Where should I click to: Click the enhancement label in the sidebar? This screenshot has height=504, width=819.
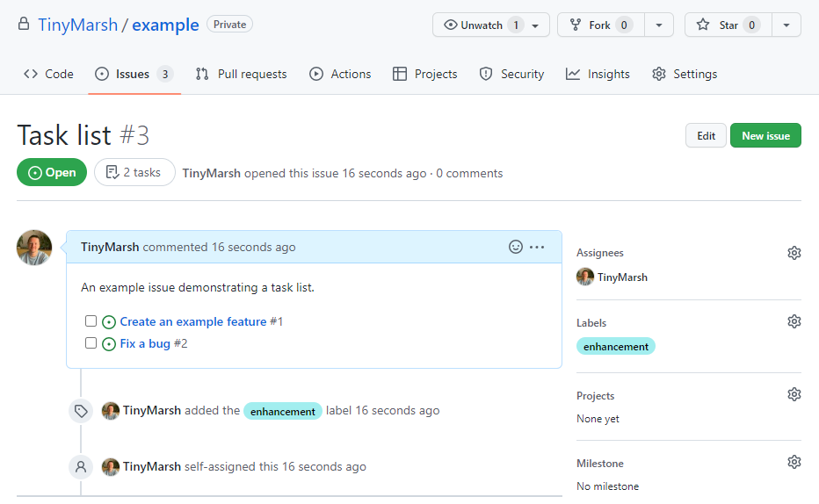(x=616, y=347)
